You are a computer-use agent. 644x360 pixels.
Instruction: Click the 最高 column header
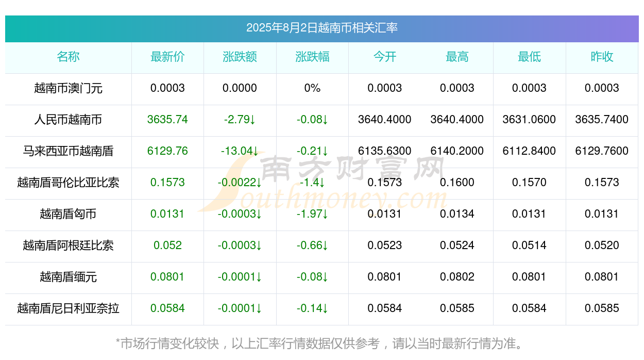click(457, 57)
